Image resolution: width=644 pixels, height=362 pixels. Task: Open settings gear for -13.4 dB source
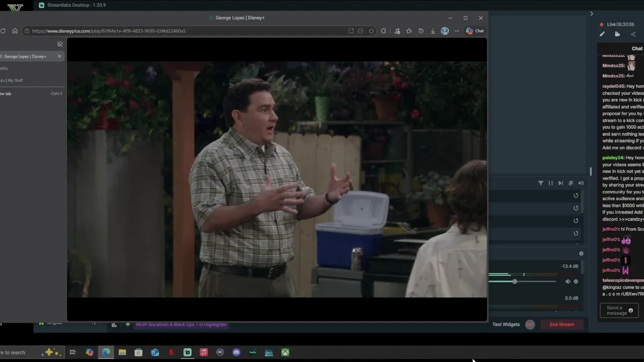[x=576, y=282]
